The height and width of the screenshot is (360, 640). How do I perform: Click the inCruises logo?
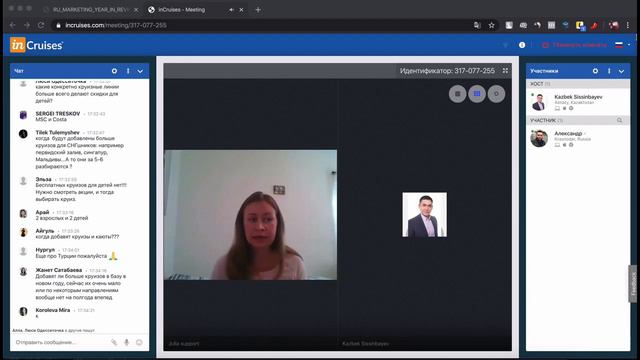[x=36, y=45]
